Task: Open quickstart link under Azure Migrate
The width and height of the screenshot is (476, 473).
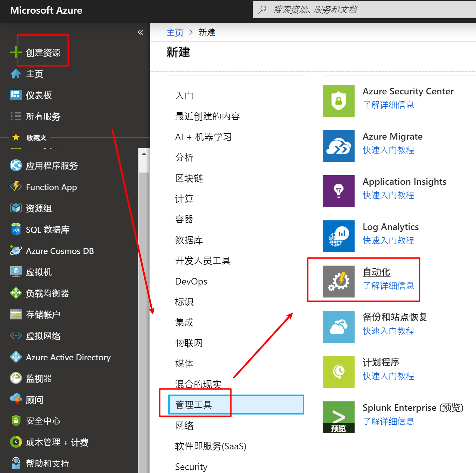Action: 389,150
